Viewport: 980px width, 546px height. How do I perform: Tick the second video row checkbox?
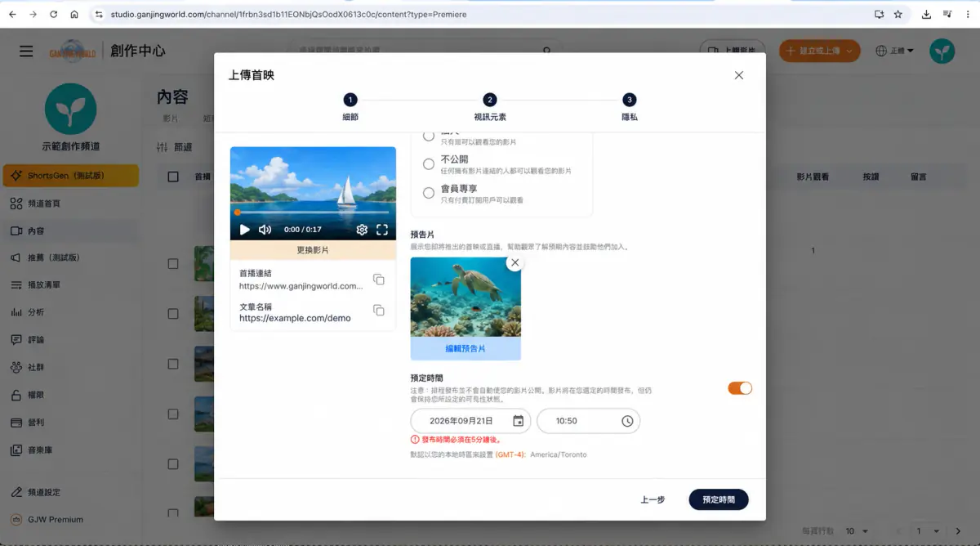tap(173, 313)
